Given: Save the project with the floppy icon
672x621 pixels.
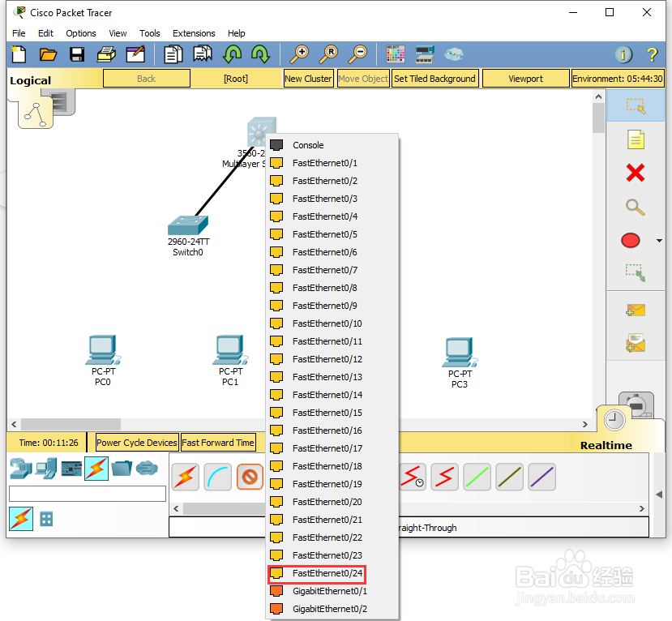Looking at the screenshot, I should pyautogui.click(x=77, y=54).
